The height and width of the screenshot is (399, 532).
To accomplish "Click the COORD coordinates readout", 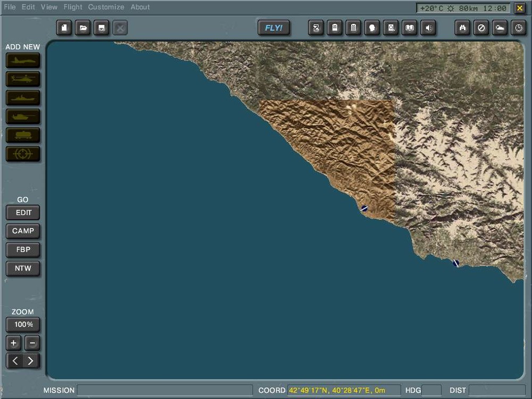I will click(x=344, y=390).
